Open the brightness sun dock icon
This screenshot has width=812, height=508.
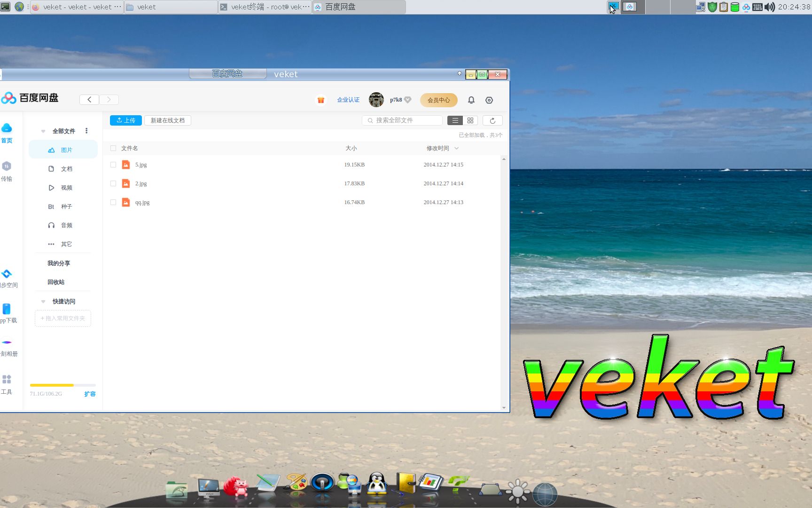click(x=518, y=492)
